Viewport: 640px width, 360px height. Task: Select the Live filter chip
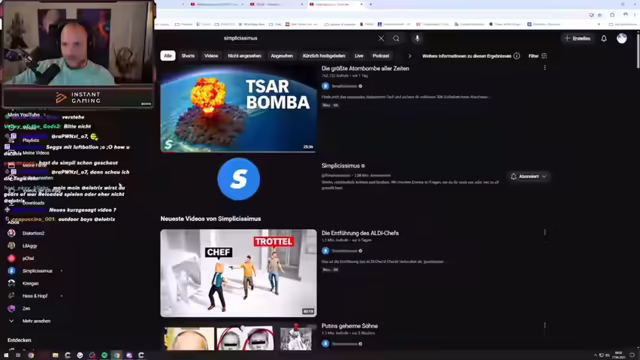359,56
